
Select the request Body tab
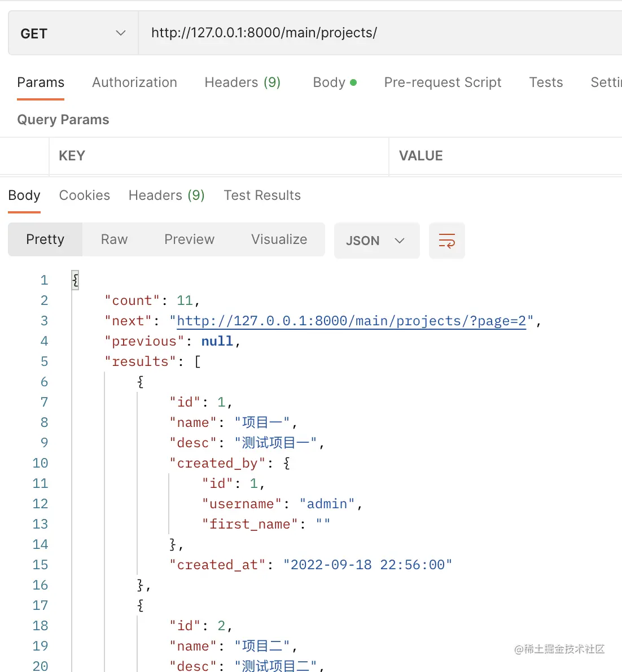tap(334, 82)
